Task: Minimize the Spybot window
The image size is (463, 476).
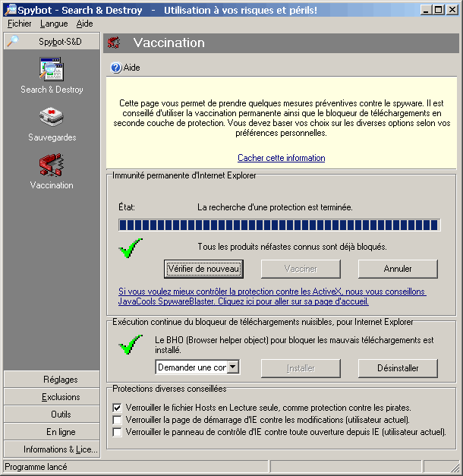Action: click(426, 10)
